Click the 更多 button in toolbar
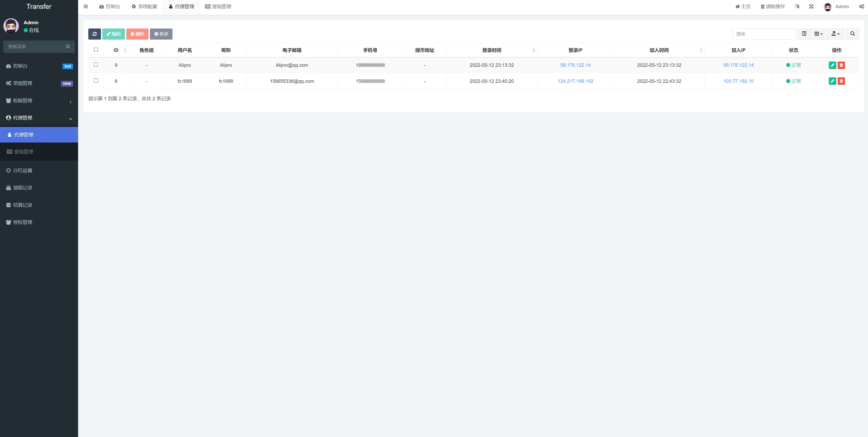The height and width of the screenshot is (437, 868). (161, 34)
